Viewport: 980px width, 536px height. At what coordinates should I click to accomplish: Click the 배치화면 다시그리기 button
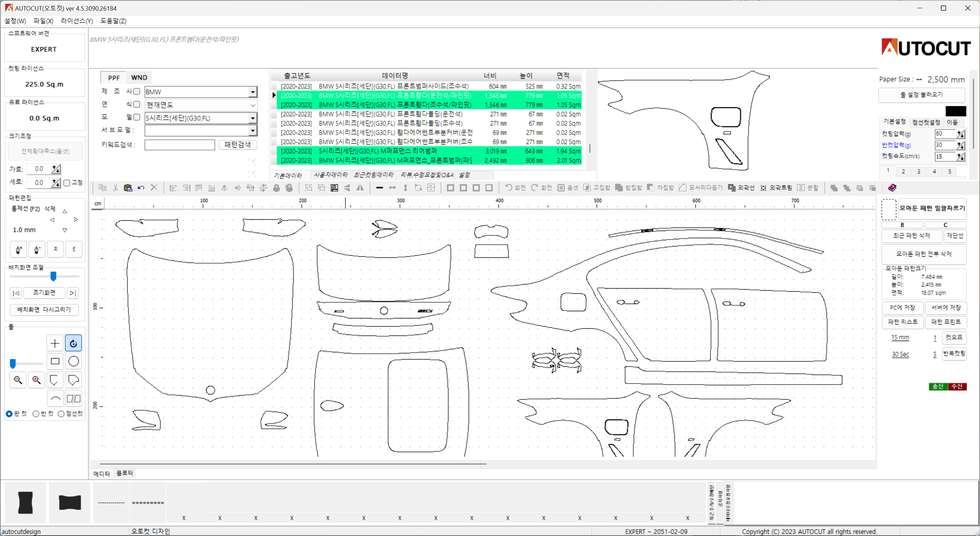(x=44, y=310)
